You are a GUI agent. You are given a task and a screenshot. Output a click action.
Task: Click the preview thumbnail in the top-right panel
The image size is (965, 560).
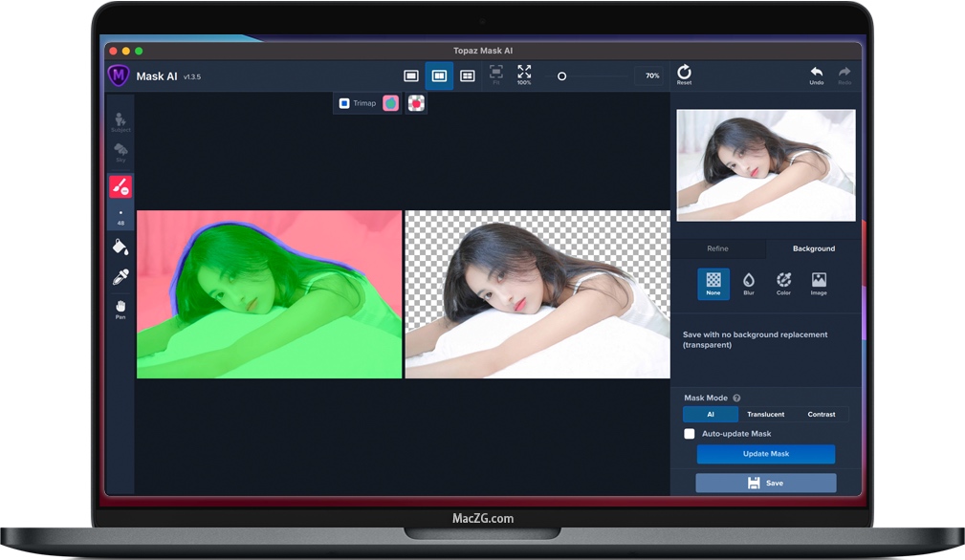click(x=765, y=164)
